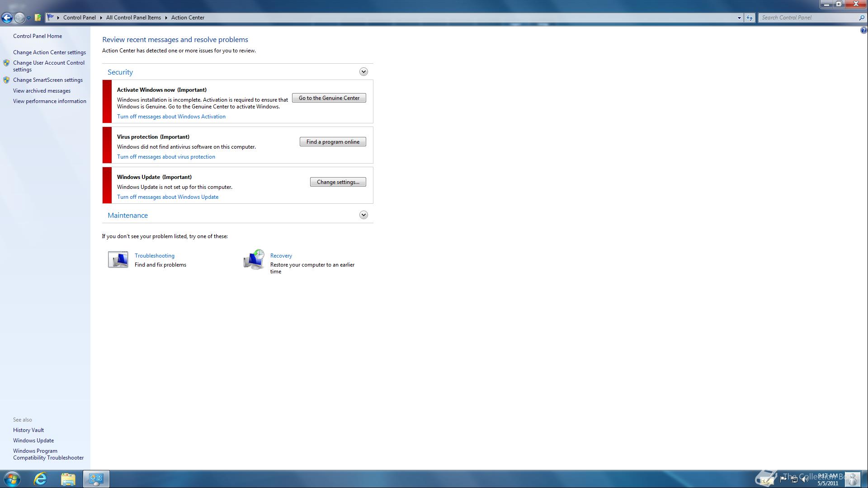Image resolution: width=868 pixels, height=488 pixels.
Task: Open Windows Program Compatibility Troubleshooter link
Action: point(48,454)
